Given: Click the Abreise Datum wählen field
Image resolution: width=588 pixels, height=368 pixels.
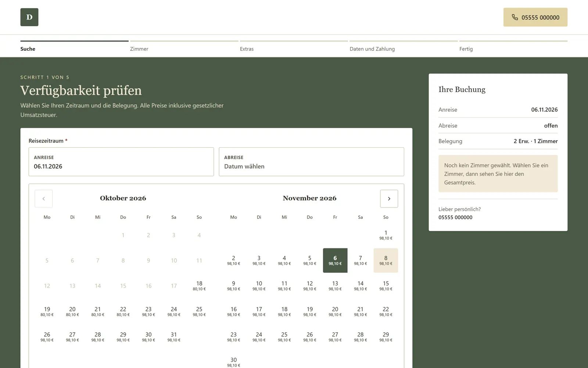Looking at the screenshot, I should 312,162.
